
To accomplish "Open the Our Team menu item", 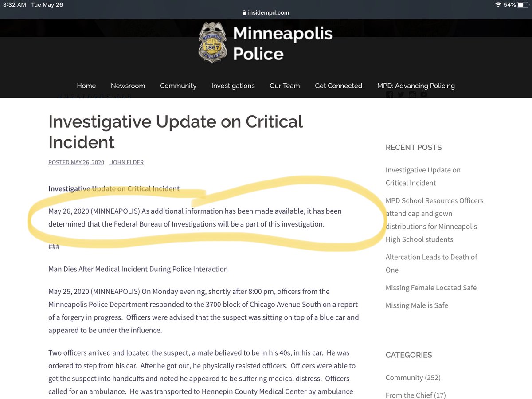I will (x=285, y=86).
